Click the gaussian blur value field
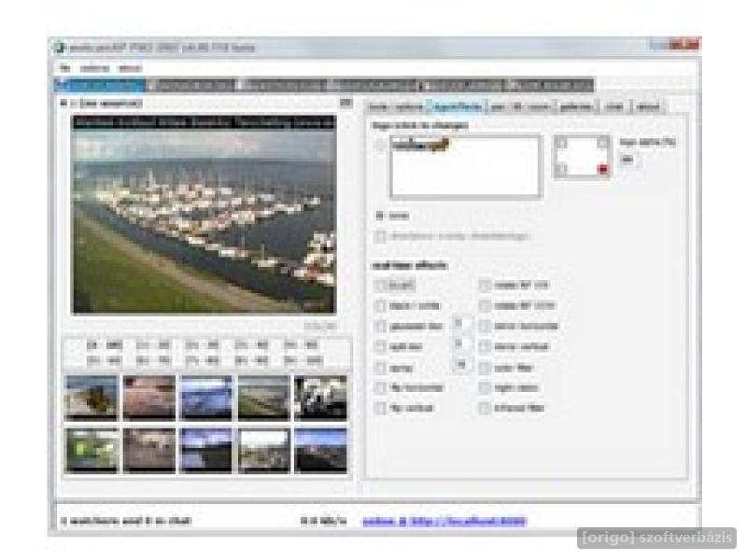 [461, 324]
